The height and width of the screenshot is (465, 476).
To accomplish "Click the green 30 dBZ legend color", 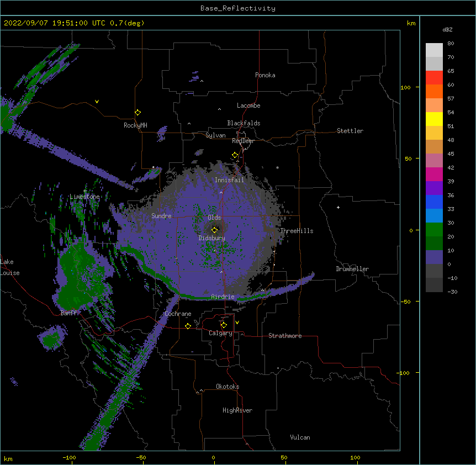I will 434,230.
